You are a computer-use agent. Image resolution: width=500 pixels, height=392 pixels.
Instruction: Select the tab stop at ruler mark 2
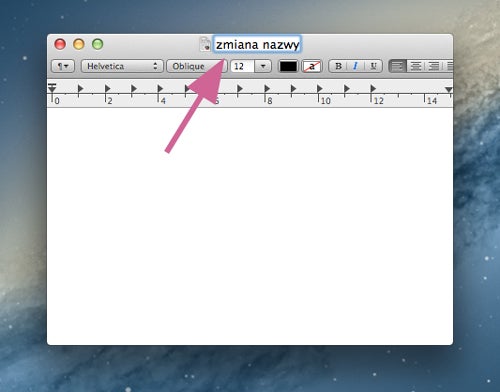point(107,88)
